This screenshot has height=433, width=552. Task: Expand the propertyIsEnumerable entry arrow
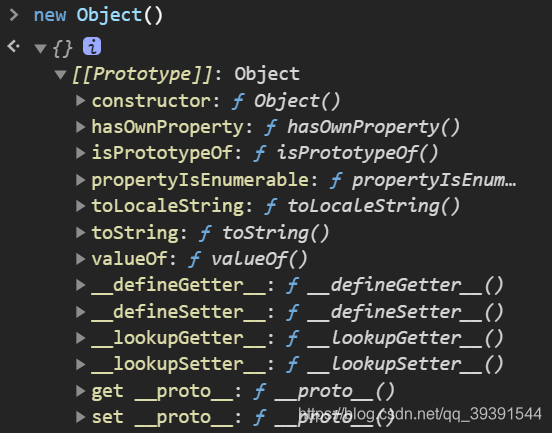pos(81,180)
